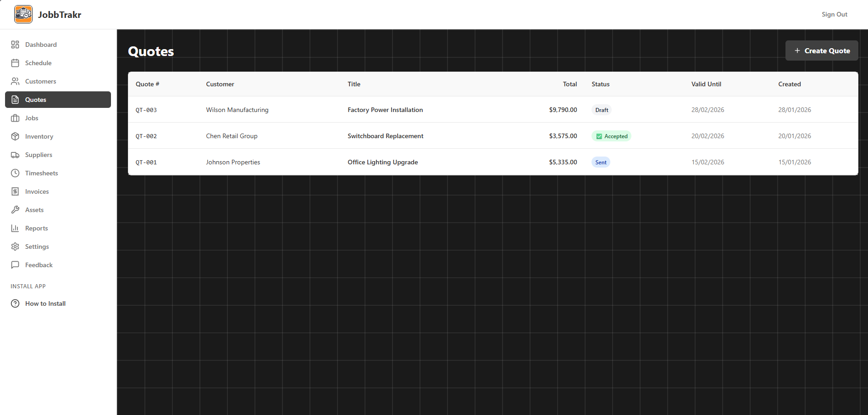
Task: Click the Accepted status badge on QT-002
Action: tap(611, 136)
